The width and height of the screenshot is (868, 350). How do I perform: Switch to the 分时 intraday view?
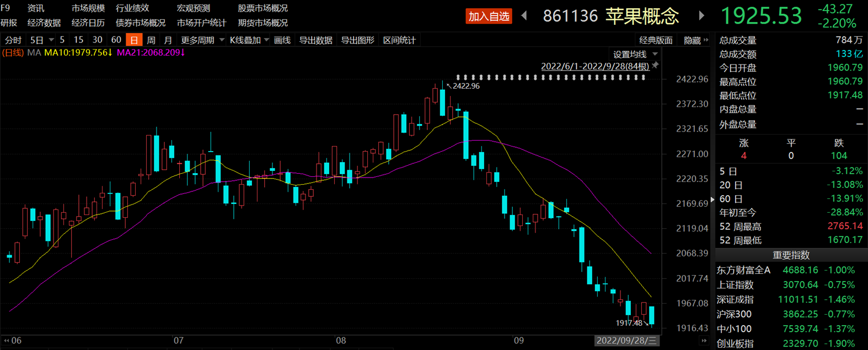(13, 40)
